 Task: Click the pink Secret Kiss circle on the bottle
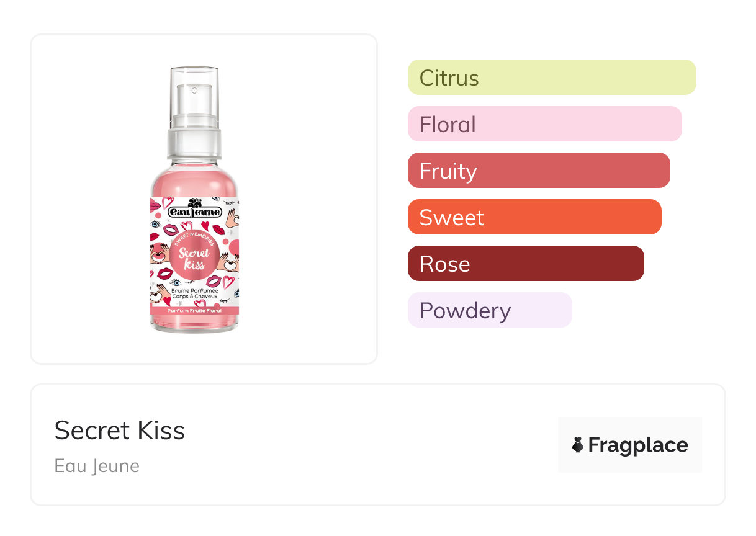click(193, 256)
